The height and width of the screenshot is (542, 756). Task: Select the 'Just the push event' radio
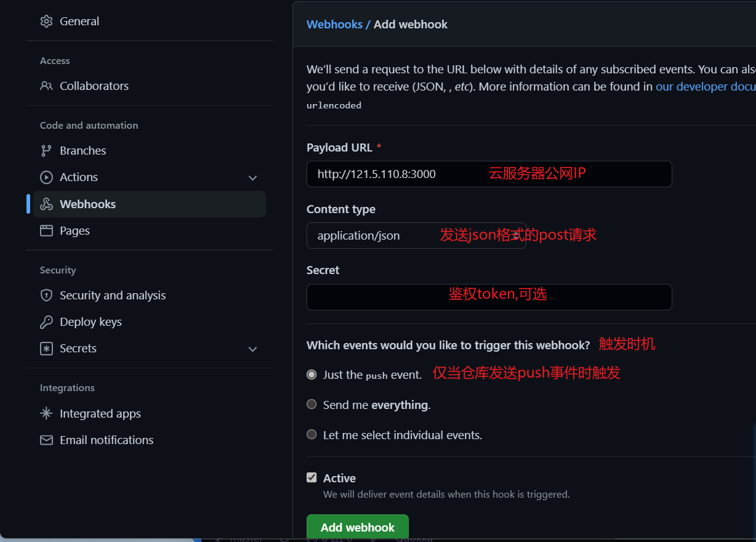(x=312, y=374)
